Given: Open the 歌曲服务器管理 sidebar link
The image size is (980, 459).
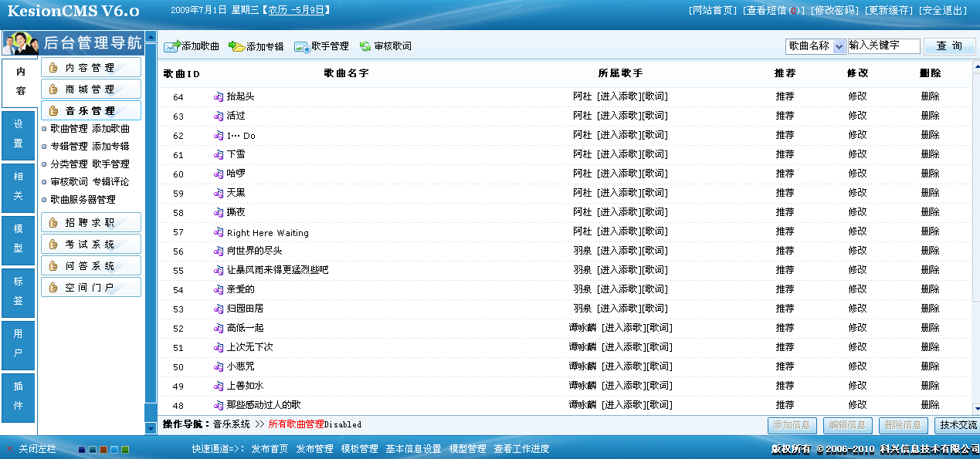Looking at the screenshot, I should (x=83, y=200).
